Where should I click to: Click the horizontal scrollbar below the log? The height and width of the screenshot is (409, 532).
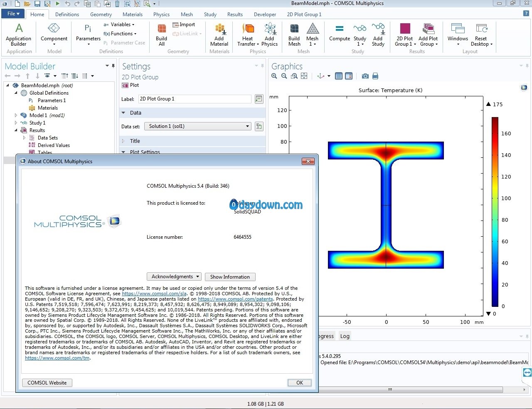390,390
